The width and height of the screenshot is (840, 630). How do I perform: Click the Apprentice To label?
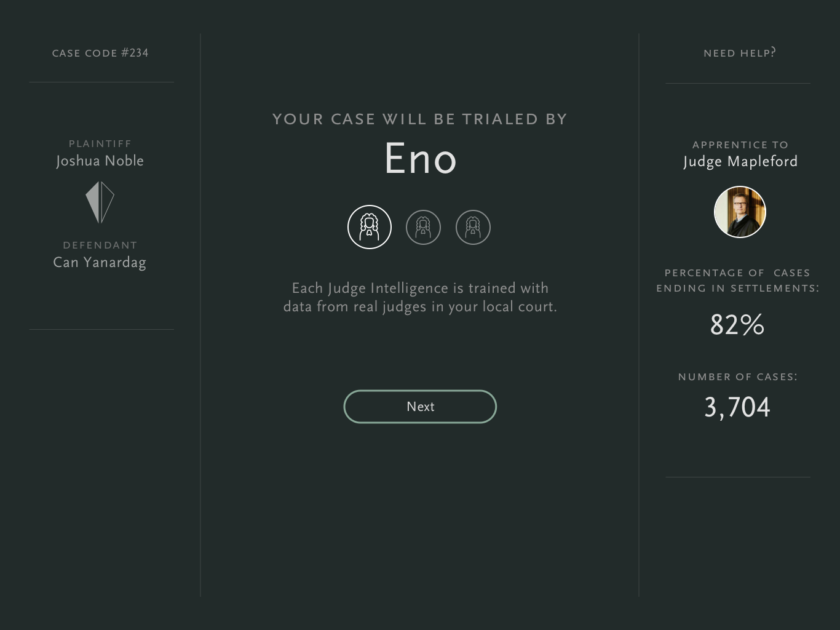[x=740, y=145]
